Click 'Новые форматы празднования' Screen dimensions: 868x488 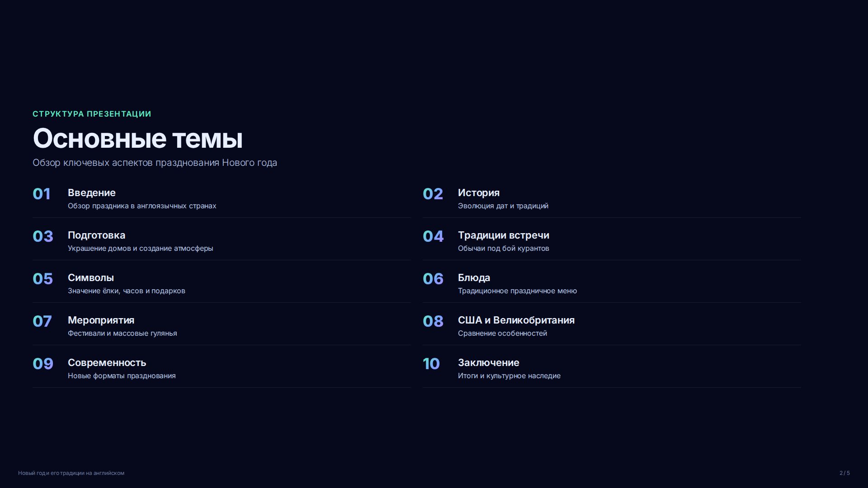pyautogui.click(x=122, y=375)
